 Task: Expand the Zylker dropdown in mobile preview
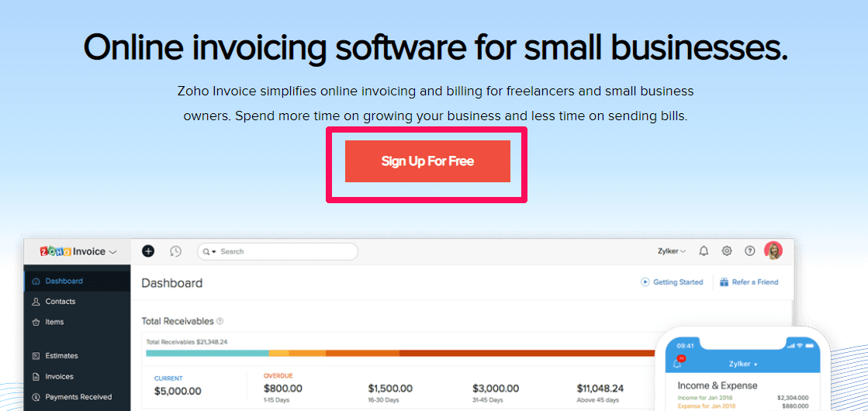(743, 364)
